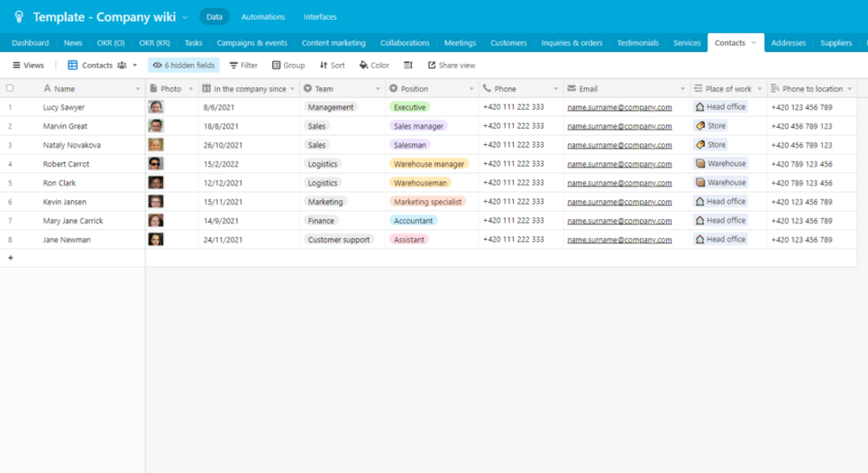The height and width of the screenshot is (473, 868).
Task: Click house icon in Lucy Sawyer's Head office
Action: [700, 107]
